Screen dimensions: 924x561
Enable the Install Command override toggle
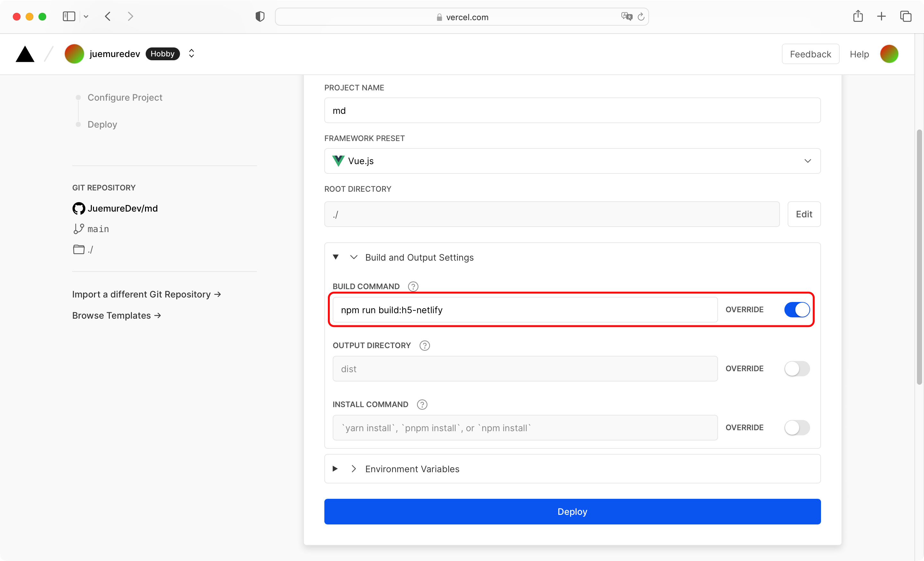(797, 428)
